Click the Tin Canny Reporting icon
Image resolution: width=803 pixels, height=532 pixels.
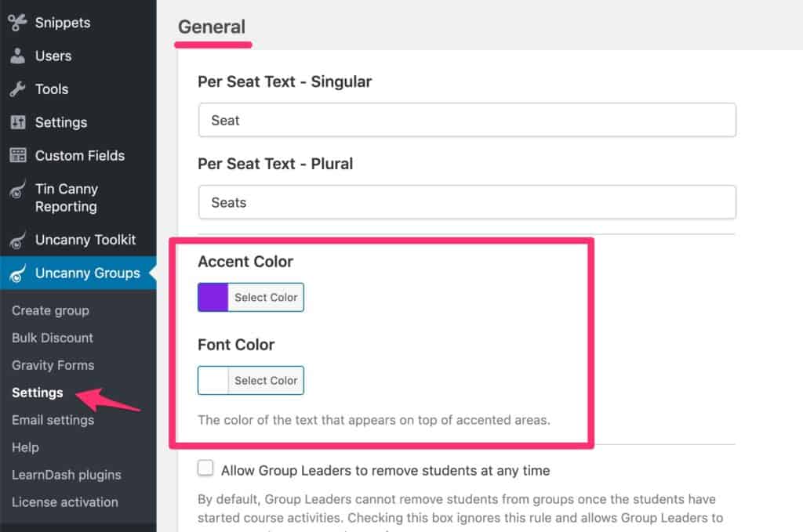pos(17,190)
